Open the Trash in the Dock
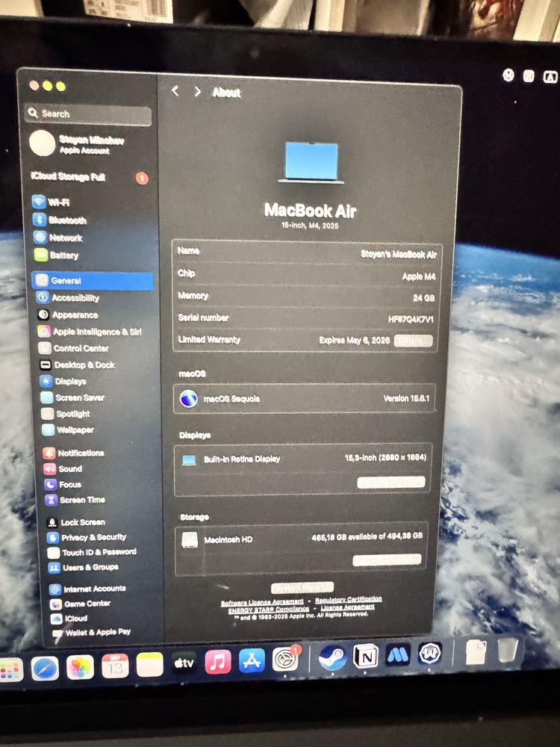The image size is (560, 747). (x=508, y=651)
